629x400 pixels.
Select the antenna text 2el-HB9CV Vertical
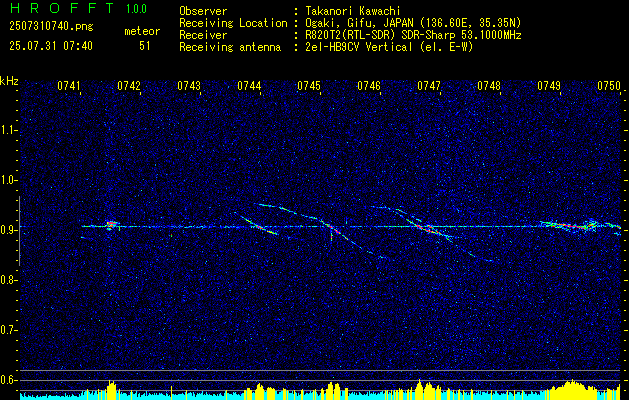tap(359, 47)
